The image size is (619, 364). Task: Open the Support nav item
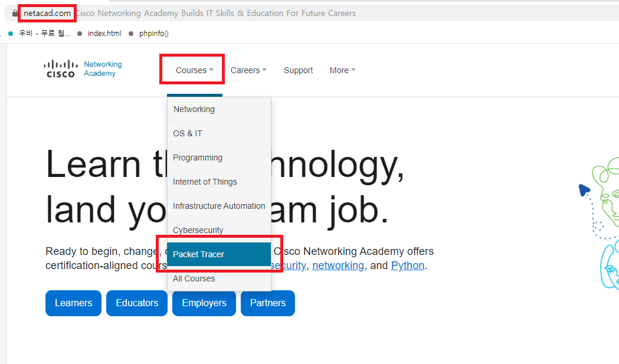(298, 70)
